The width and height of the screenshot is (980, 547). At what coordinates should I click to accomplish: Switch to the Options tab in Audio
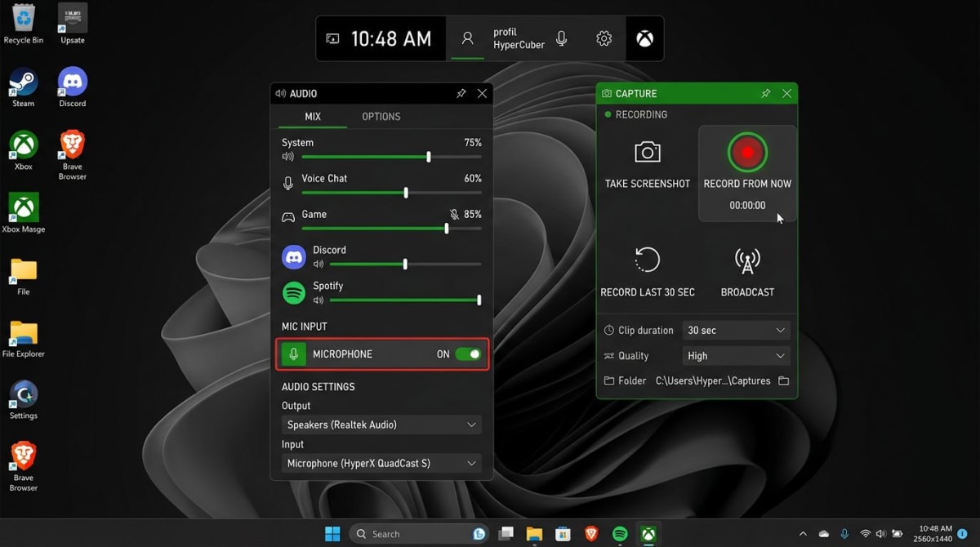pyautogui.click(x=381, y=116)
